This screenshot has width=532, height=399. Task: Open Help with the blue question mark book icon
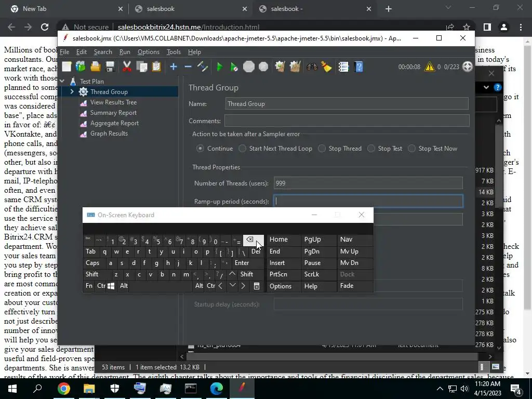pos(358,67)
